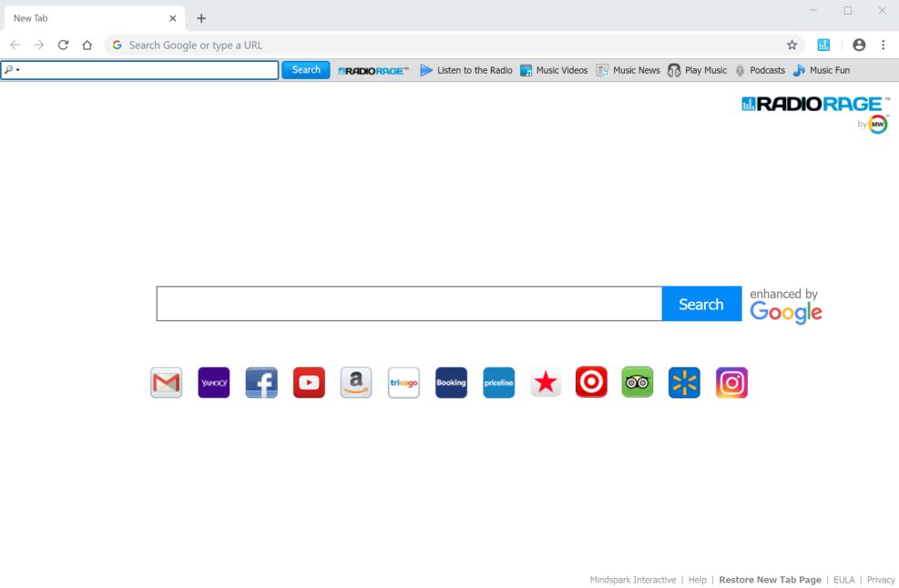Open a new browser tab with plus
899x588 pixels.
pyautogui.click(x=201, y=18)
